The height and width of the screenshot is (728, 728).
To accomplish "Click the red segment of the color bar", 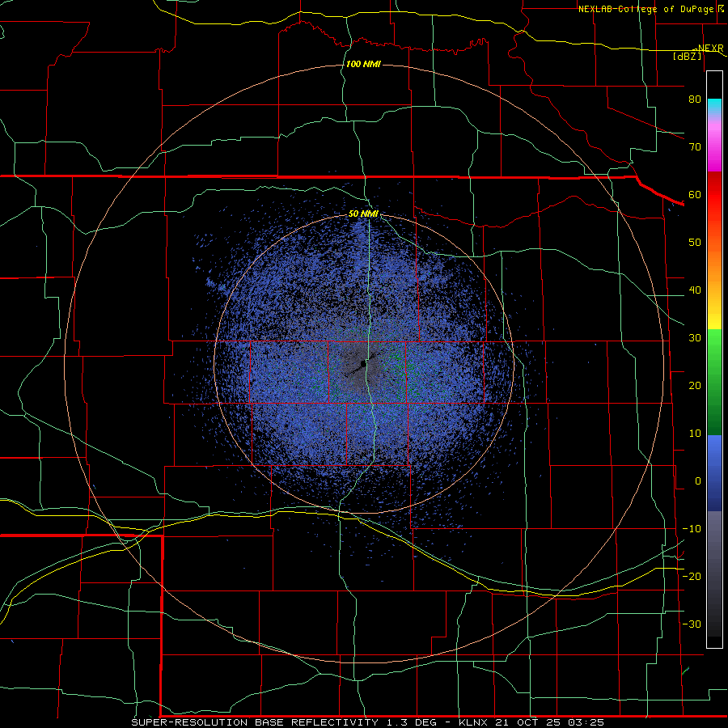I will coord(714,195).
